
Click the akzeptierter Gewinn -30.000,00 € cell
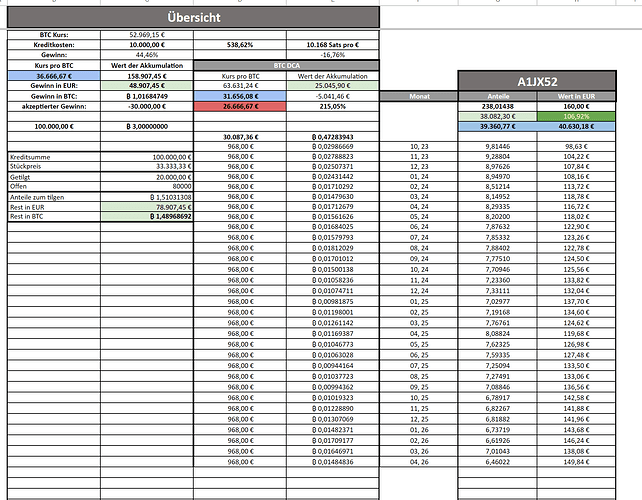147,106
